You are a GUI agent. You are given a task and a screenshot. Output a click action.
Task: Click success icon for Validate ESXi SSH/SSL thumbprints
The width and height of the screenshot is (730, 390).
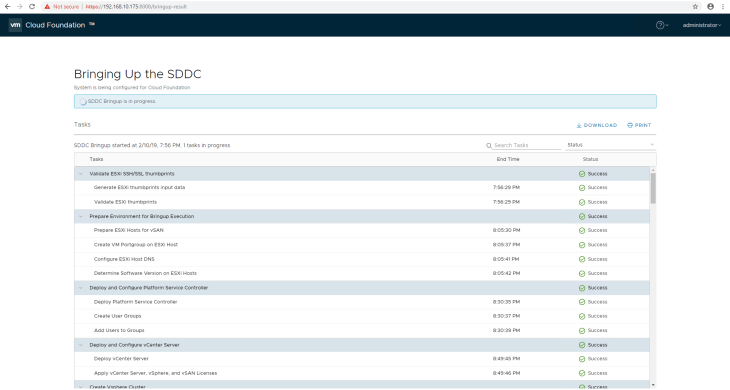click(x=581, y=174)
